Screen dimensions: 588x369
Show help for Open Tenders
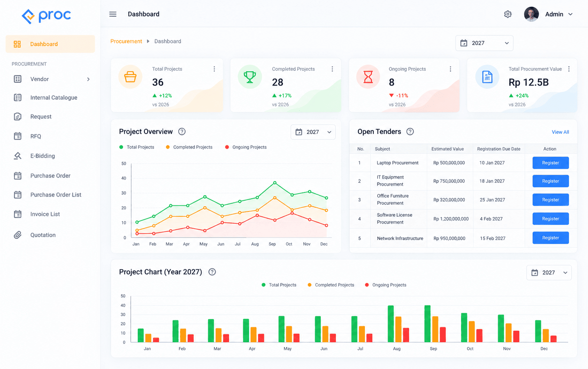(x=410, y=132)
